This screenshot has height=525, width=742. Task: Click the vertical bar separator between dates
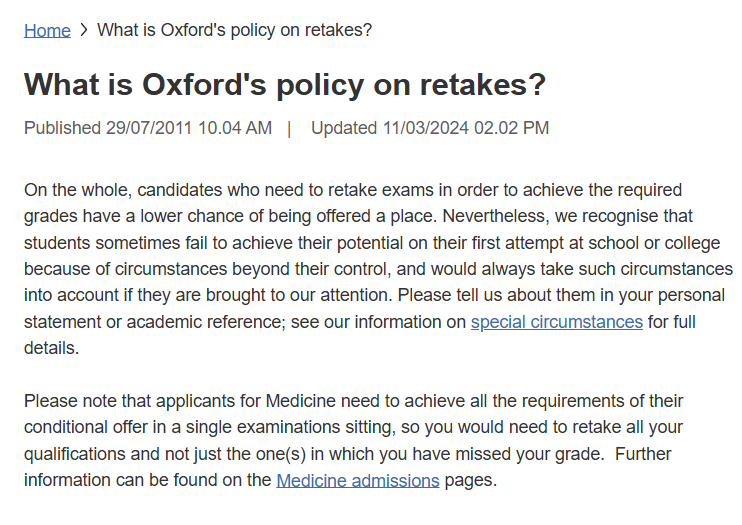289,128
